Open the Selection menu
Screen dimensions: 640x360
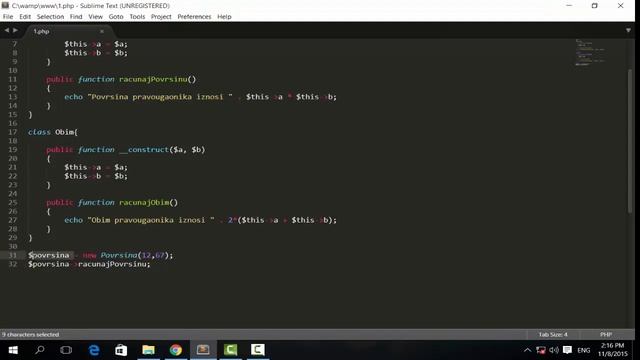pos(50,17)
